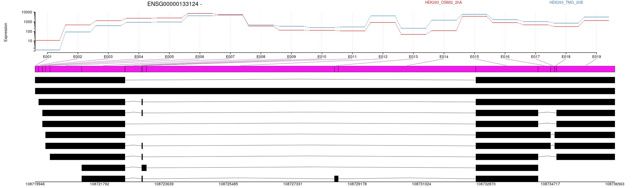
Task: Click the red expression line at E013
Action: pos(413,34)
